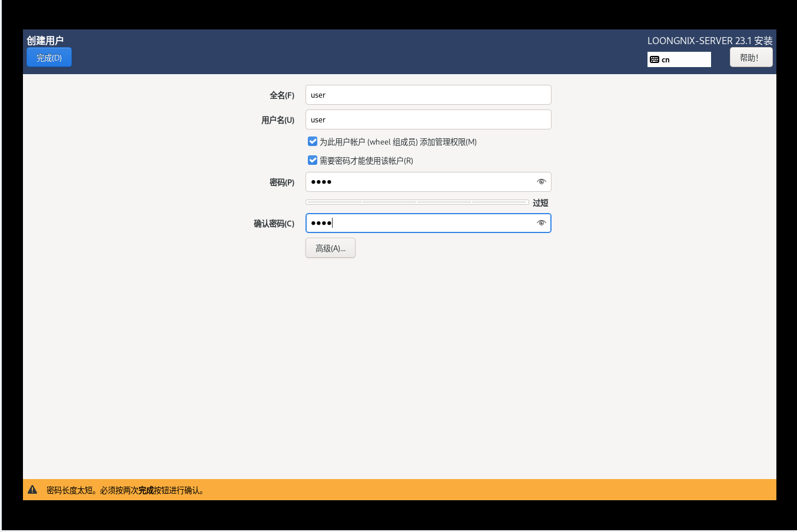Click the 确认密码(C) label
The image size is (797, 532).
point(274,224)
